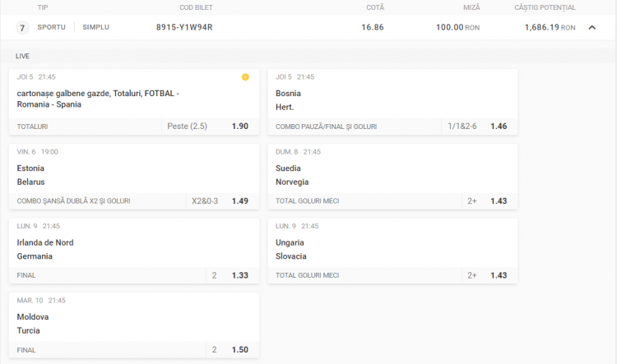The width and height of the screenshot is (617, 364).
Task: Click the X2&0-3 selection odds 1.49
Action: click(x=219, y=200)
